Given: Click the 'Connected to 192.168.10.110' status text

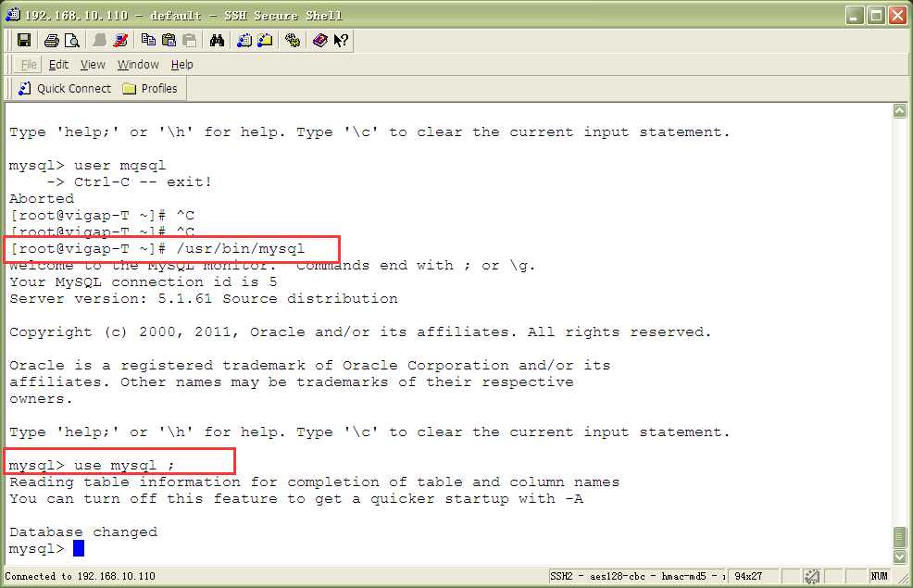Looking at the screenshot, I should click(x=81, y=576).
